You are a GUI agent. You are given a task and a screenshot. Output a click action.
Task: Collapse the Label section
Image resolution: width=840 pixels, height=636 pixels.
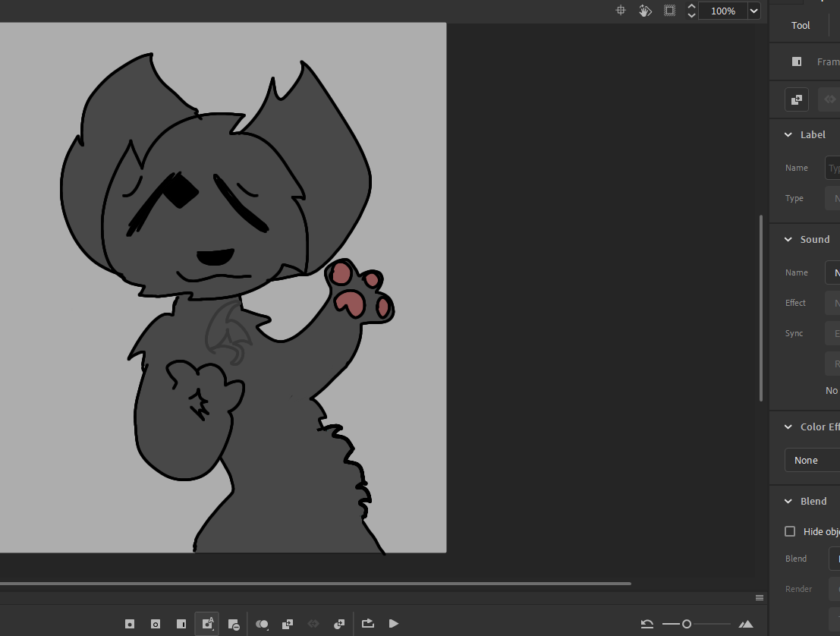coord(788,134)
